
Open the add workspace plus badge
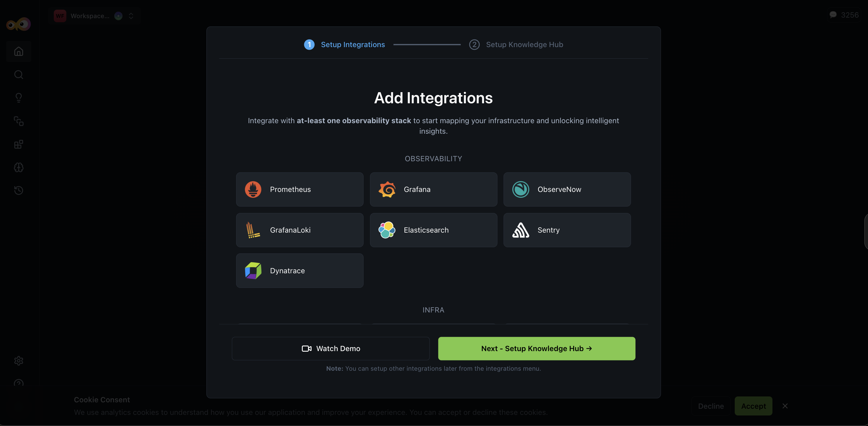(118, 16)
